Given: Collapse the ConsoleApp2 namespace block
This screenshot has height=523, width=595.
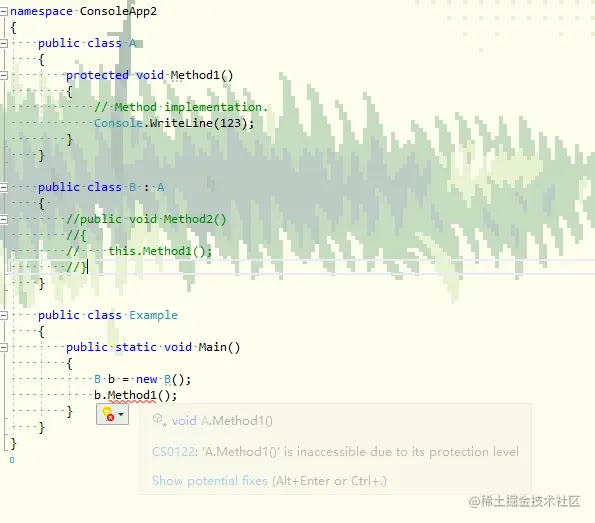Looking at the screenshot, I should 3,12.
